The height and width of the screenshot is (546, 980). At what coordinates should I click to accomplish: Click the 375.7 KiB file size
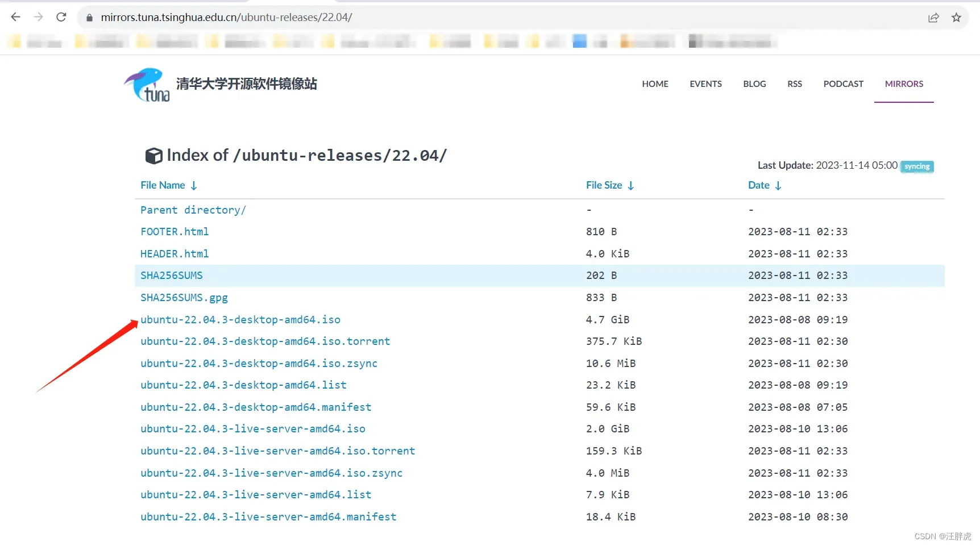click(614, 341)
